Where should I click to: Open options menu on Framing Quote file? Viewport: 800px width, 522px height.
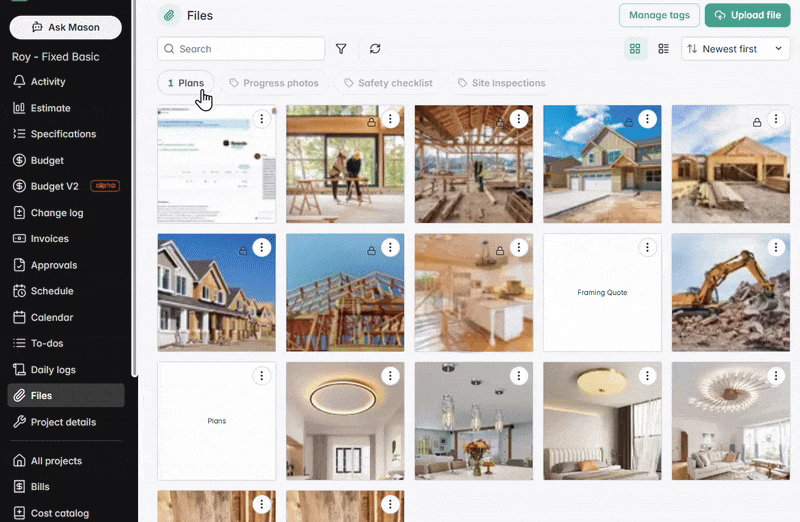[647, 247]
